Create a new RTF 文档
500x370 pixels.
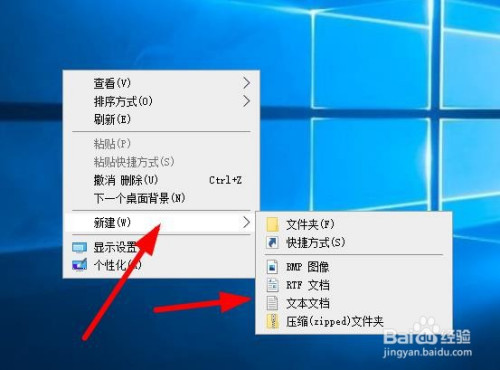(353, 285)
